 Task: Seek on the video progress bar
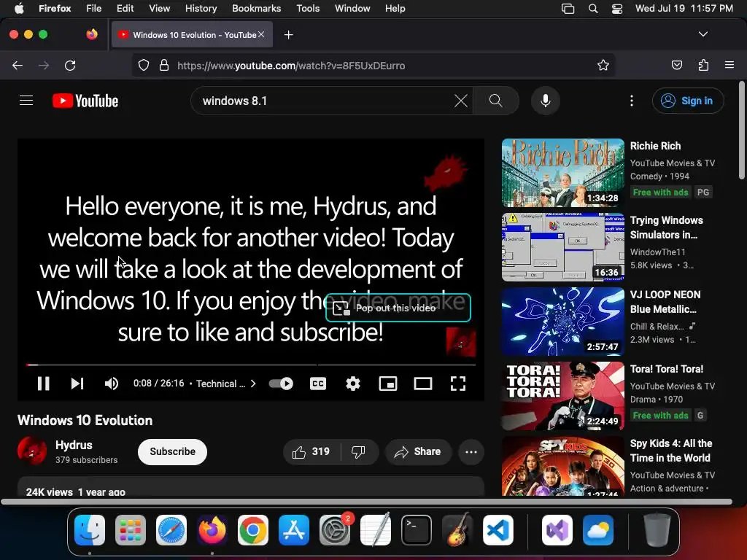coord(251,365)
